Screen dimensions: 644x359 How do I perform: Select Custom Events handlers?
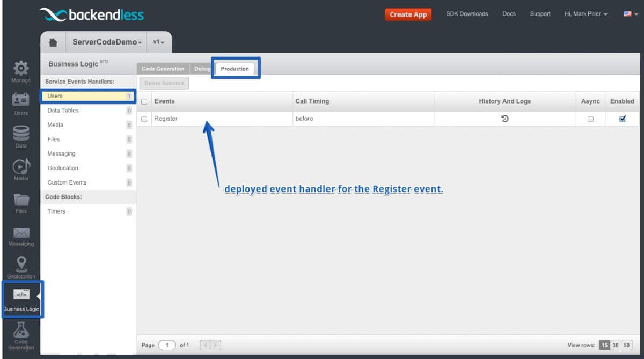(87, 182)
